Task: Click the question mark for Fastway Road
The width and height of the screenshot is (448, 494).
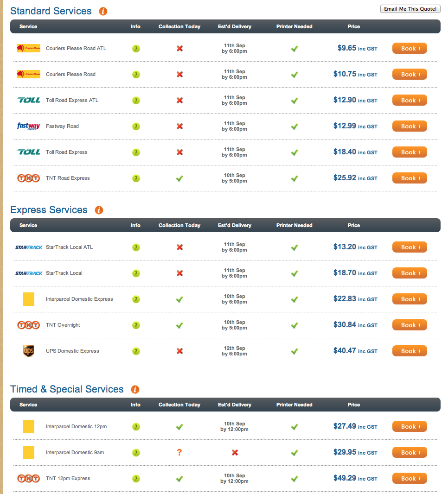Action: click(x=136, y=127)
